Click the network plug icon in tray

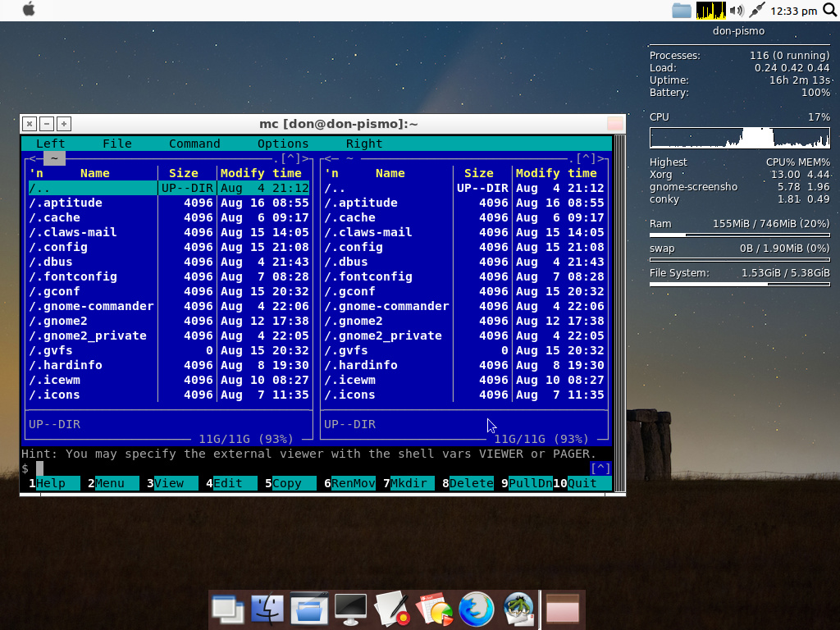[x=756, y=10]
